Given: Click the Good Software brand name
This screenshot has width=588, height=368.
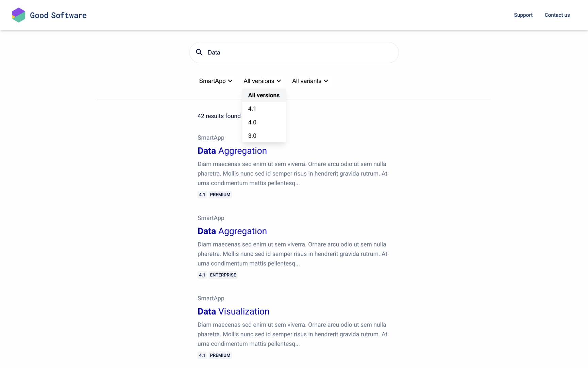Looking at the screenshot, I should [x=58, y=15].
